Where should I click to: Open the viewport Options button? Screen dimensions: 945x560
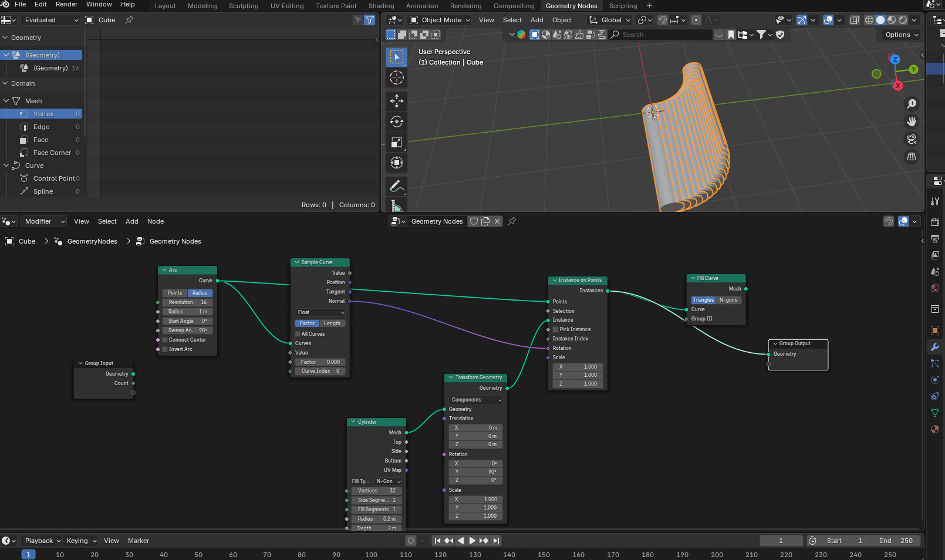901,35
